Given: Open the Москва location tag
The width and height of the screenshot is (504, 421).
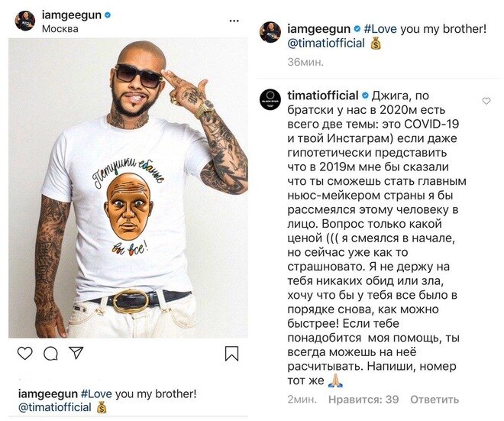Looking at the screenshot, I should click(x=60, y=29).
